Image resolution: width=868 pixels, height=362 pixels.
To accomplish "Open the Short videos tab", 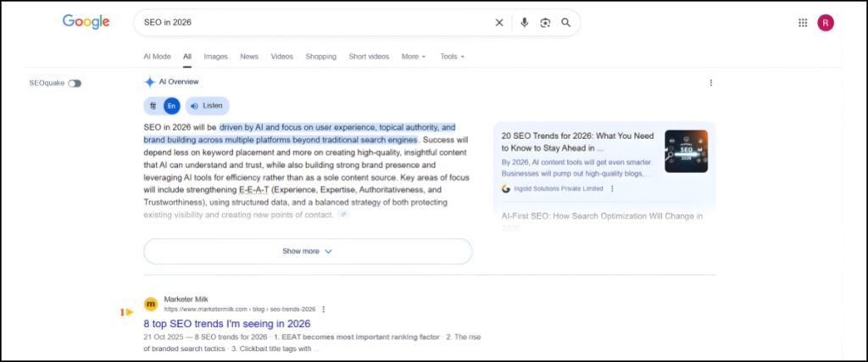I will pos(369,57).
